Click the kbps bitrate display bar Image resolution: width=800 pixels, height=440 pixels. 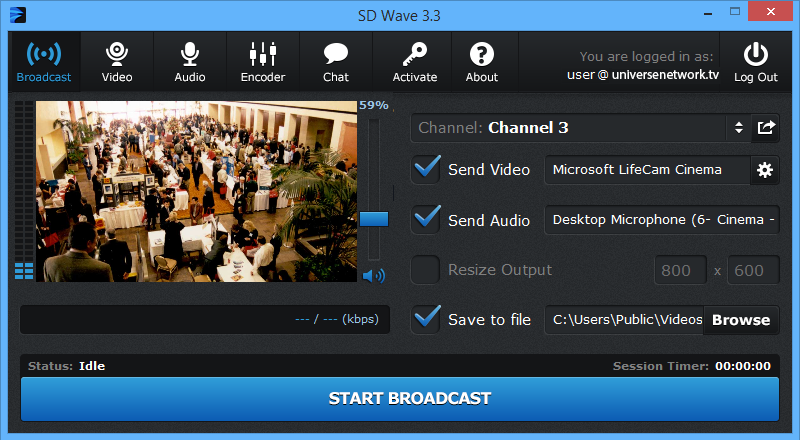pos(205,320)
